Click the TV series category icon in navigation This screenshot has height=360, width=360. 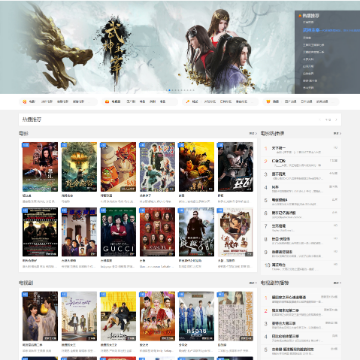(x=107, y=102)
